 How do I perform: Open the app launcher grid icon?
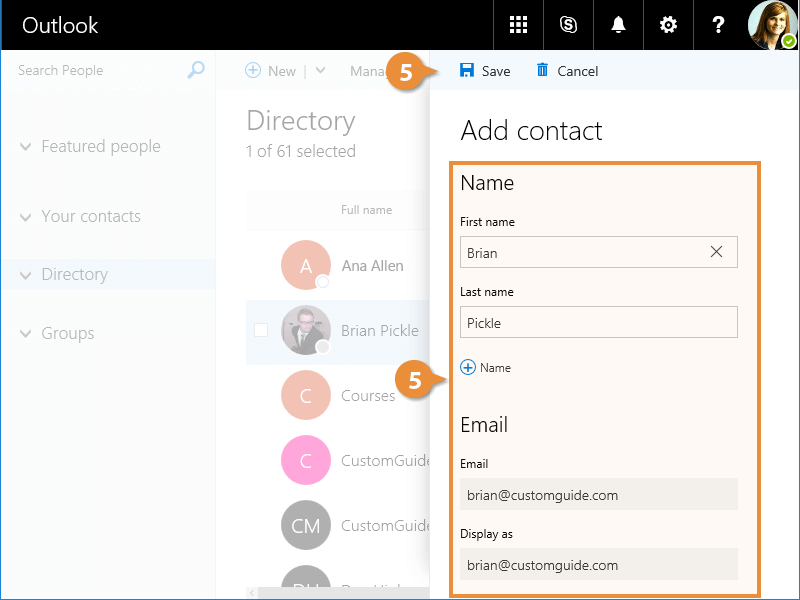(518, 25)
